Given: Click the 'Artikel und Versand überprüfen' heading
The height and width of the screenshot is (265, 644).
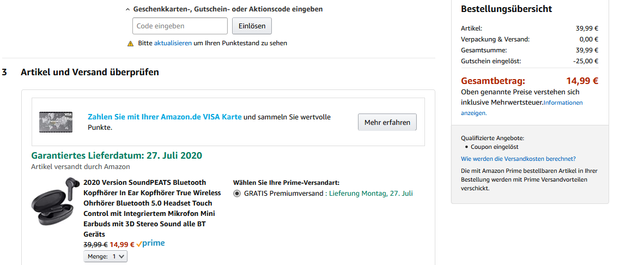Looking at the screenshot, I should (x=90, y=72).
